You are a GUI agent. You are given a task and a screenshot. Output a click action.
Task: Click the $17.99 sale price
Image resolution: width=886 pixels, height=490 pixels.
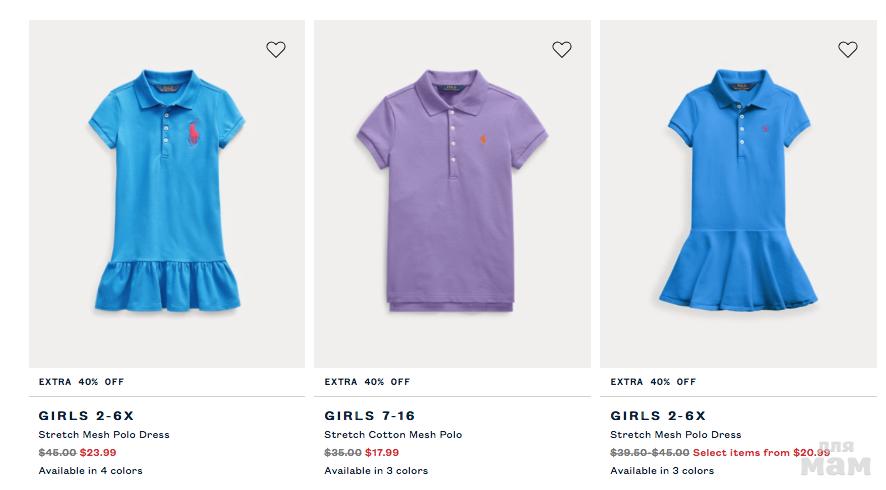[x=382, y=452]
